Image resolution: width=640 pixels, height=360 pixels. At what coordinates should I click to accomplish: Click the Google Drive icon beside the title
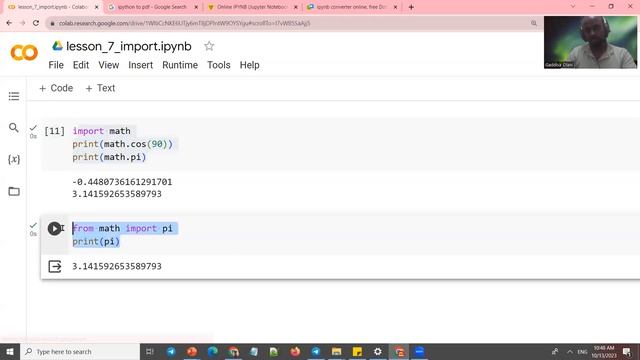tap(58, 46)
